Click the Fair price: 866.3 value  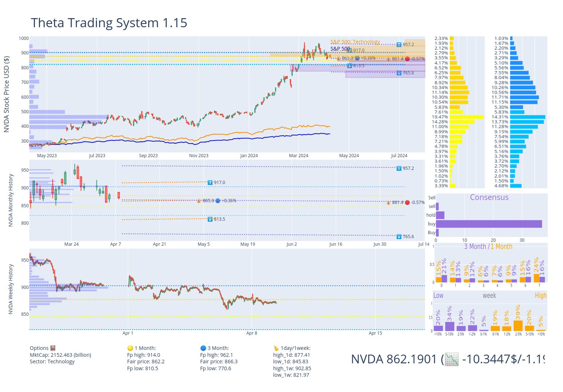219,362
